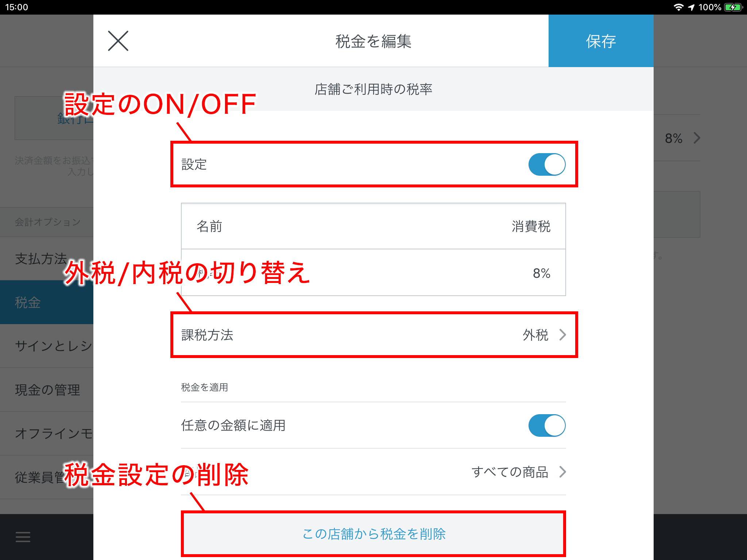Image resolution: width=747 pixels, height=560 pixels.
Task: Select 税金 in the sidebar
Action: [x=47, y=302]
